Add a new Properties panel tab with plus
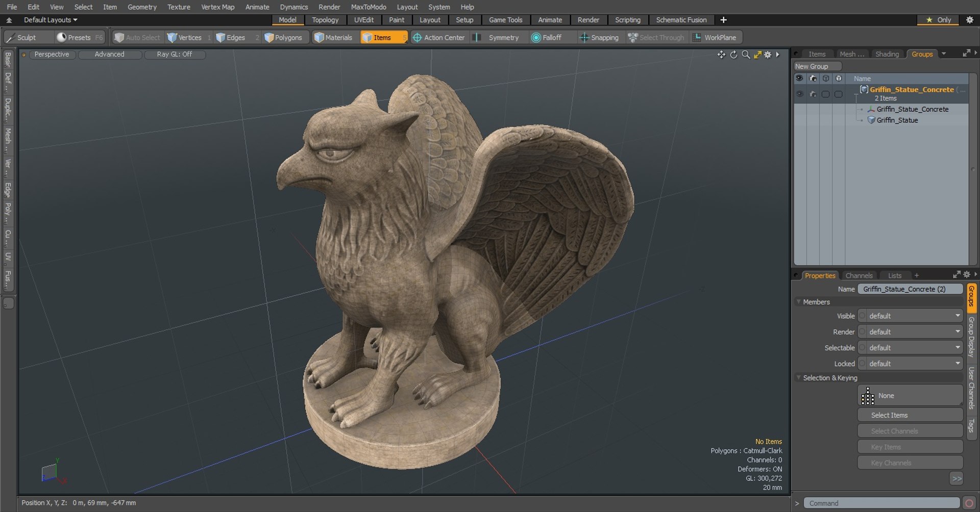Screen dimensions: 980x512 [x=917, y=275]
